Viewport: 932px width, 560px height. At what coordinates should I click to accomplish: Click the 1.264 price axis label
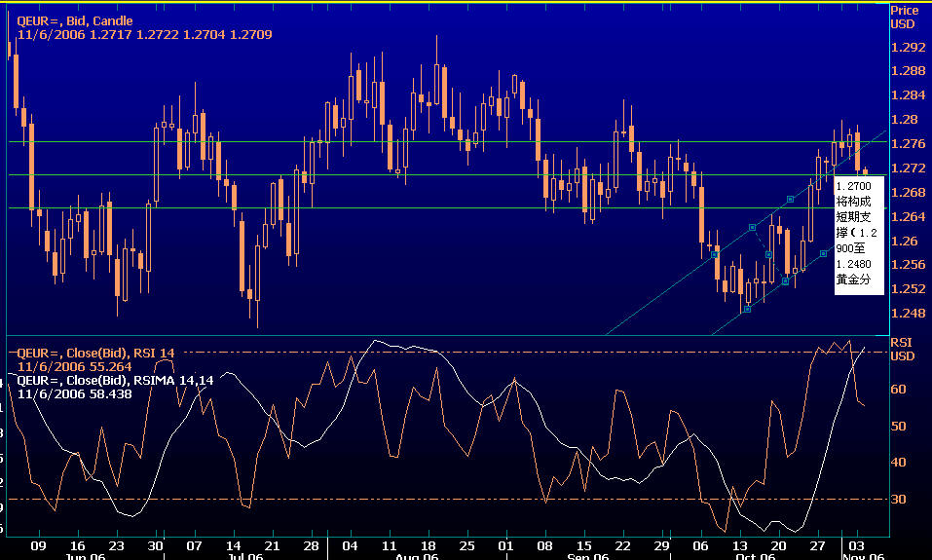908,217
